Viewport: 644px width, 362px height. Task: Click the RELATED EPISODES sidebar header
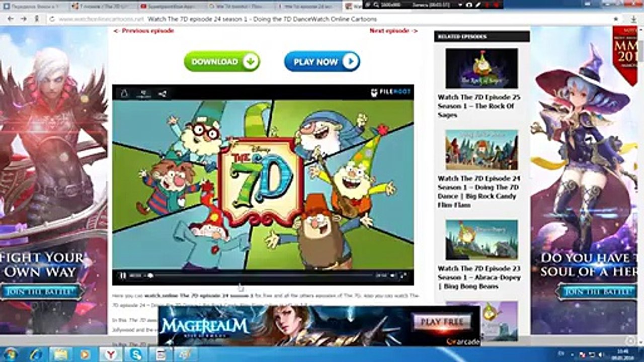(482, 37)
